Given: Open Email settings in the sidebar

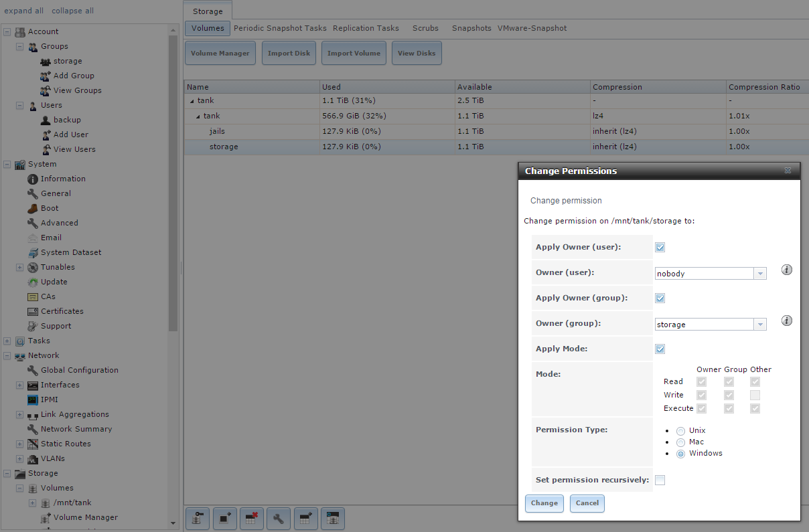Looking at the screenshot, I should 51,238.
